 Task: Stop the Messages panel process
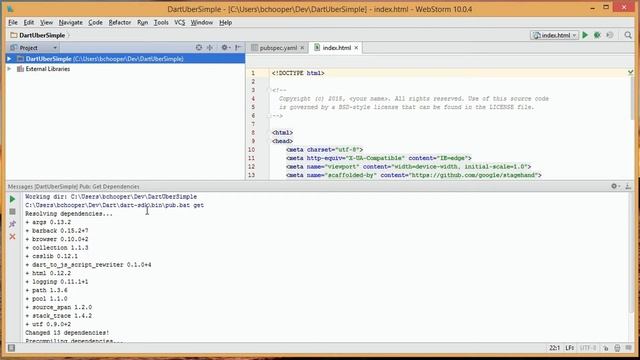[12, 211]
